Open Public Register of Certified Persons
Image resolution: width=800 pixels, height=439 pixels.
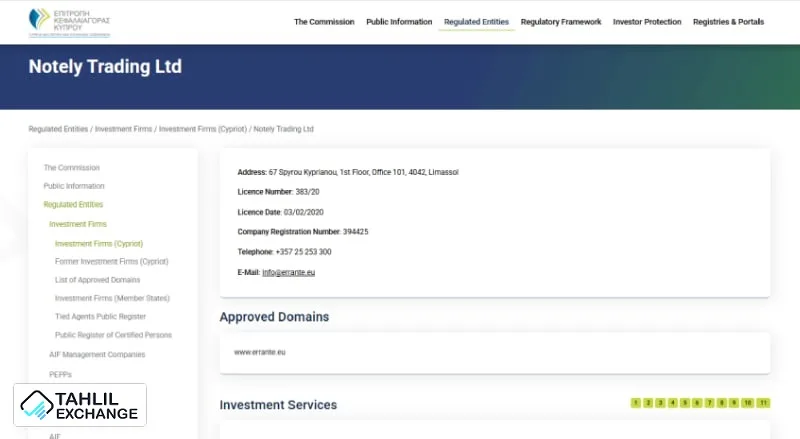coord(113,335)
